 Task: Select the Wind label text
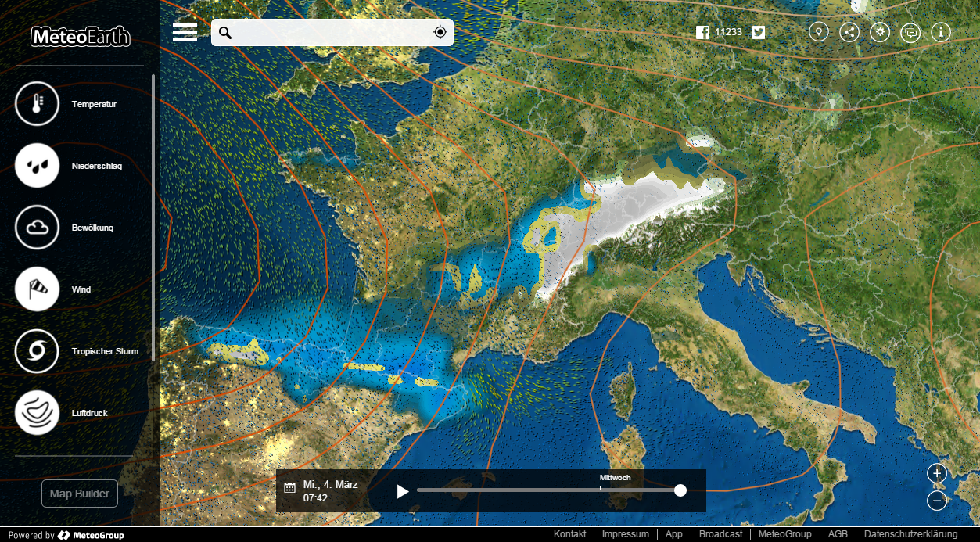tap(81, 289)
